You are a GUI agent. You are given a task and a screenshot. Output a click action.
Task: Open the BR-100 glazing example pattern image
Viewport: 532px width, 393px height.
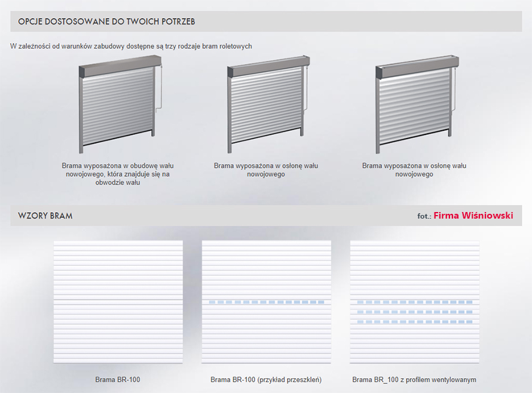267,302
